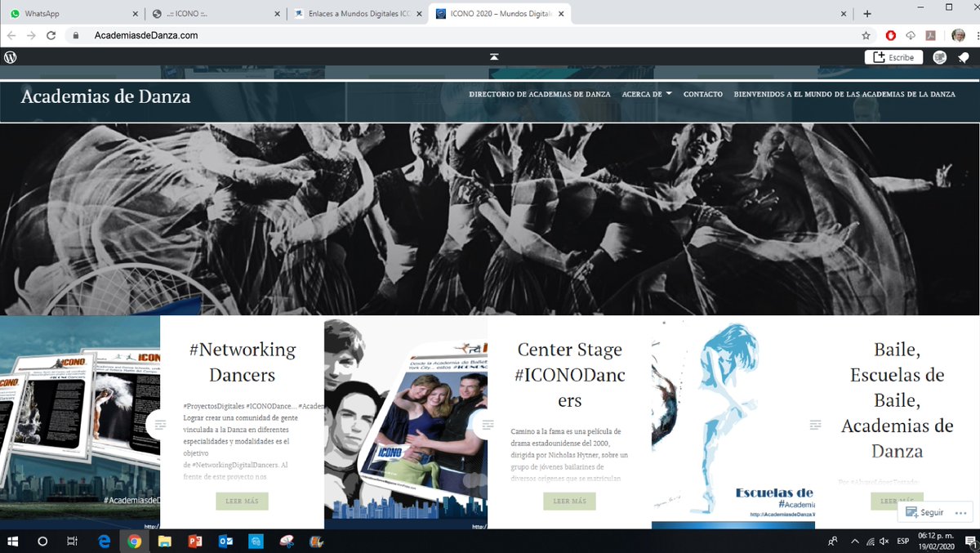
Task: Click the browser forward arrow
Action: 31,36
